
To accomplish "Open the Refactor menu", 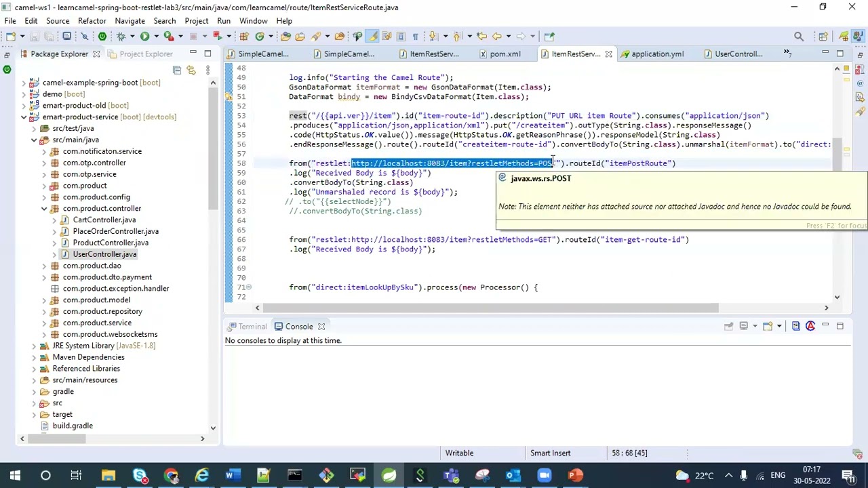I will point(92,21).
